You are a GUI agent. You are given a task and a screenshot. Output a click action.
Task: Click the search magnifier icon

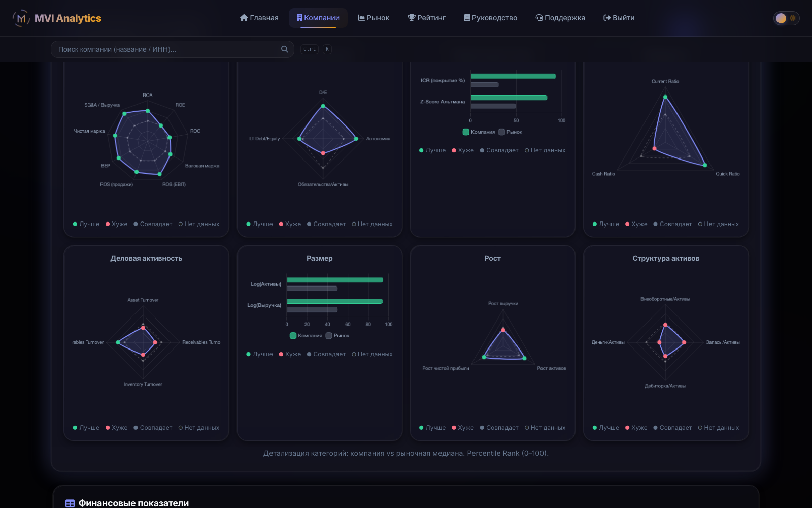[x=285, y=49]
